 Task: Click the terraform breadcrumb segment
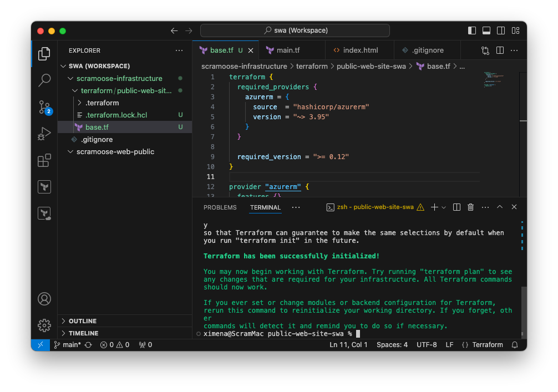point(312,66)
